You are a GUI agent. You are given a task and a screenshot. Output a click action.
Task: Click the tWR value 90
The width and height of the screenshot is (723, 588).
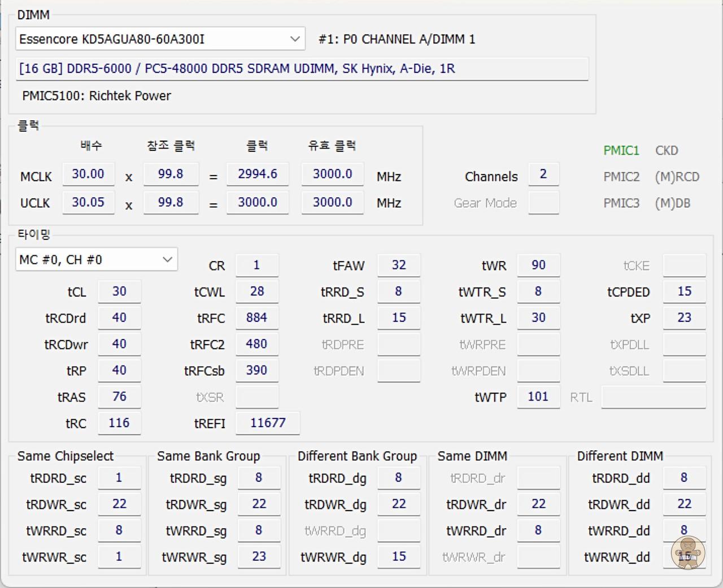538,265
